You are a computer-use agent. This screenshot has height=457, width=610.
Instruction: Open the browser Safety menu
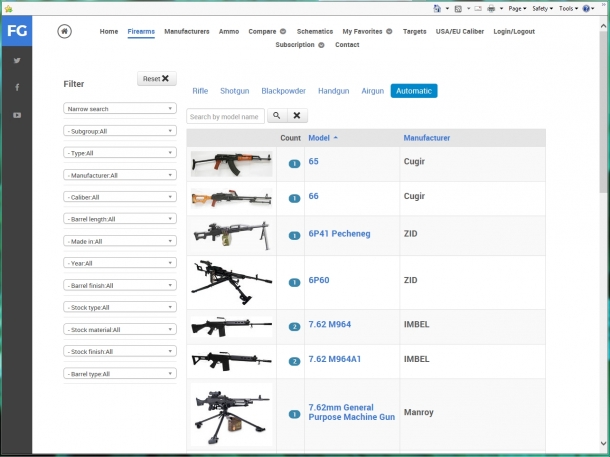click(x=542, y=9)
